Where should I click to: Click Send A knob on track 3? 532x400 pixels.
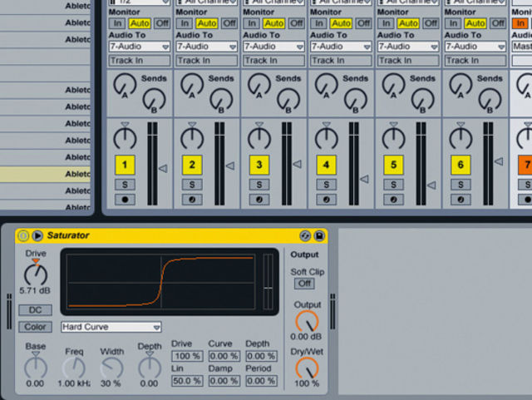click(x=259, y=85)
